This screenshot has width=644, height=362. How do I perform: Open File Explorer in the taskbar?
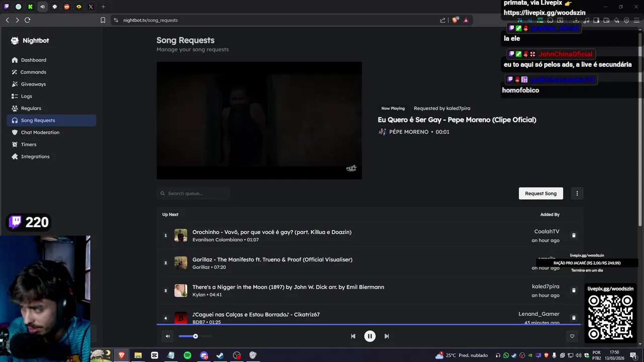tap(138, 355)
